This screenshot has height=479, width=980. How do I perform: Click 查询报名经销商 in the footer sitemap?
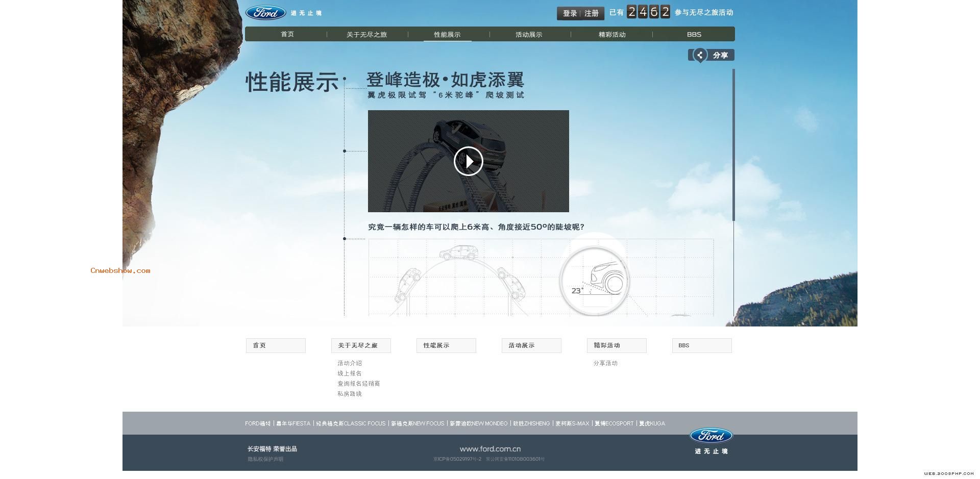tap(358, 384)
